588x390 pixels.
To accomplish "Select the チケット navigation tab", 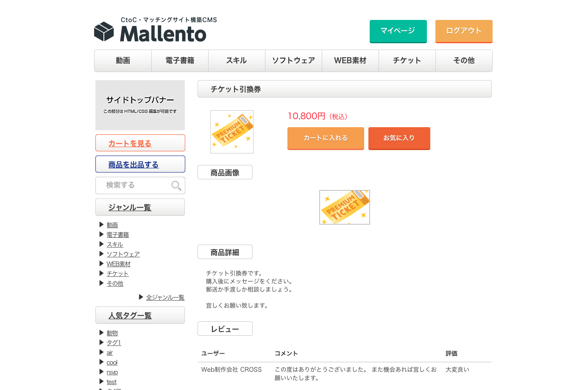I will pos(407,61).
